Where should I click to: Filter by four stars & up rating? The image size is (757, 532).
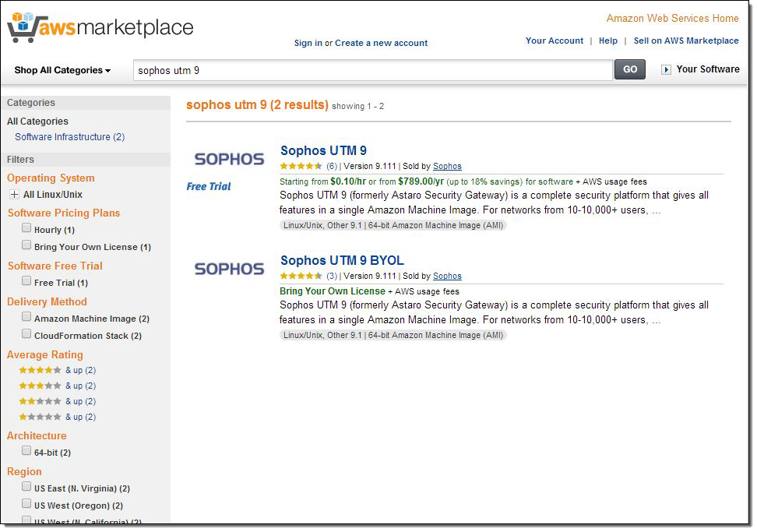coord(40,370)
